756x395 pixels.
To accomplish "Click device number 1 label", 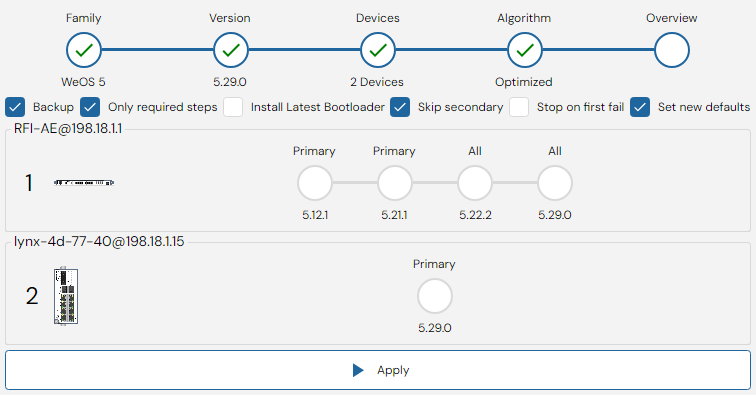I will pyautogui.click(x=29, y=183).
